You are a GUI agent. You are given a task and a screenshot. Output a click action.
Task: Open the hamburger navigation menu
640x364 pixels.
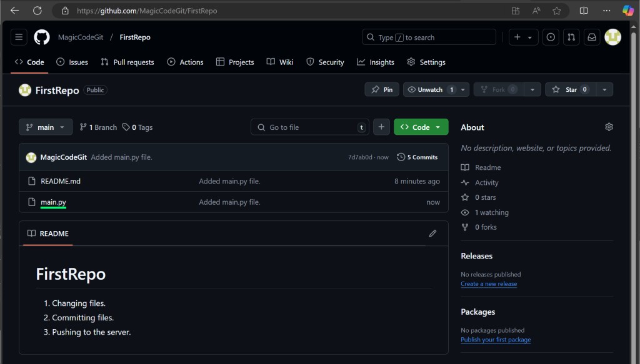(x=19, y=37)
